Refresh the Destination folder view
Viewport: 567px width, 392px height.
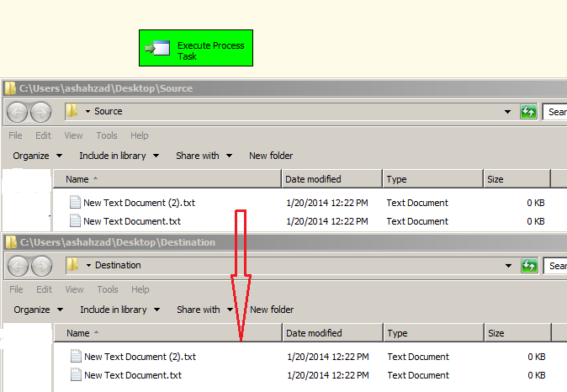tap(529, 266)
